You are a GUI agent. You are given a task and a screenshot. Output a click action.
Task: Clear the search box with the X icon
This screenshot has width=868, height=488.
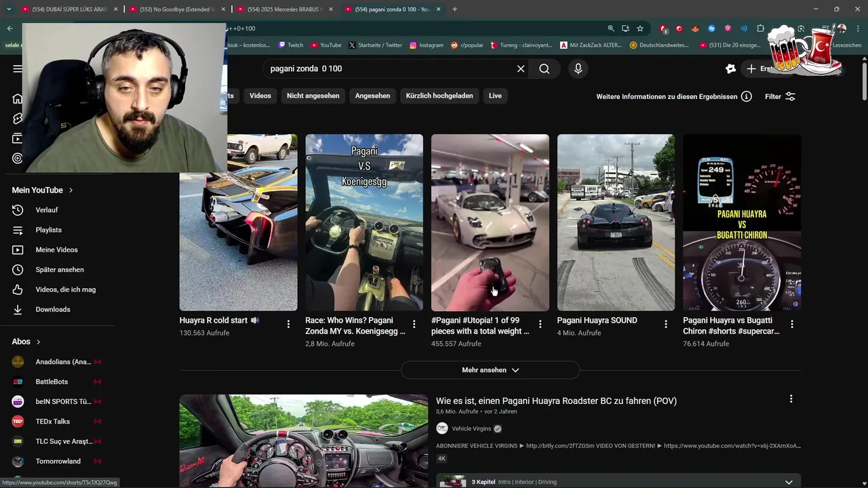click(x=521, y=68)
